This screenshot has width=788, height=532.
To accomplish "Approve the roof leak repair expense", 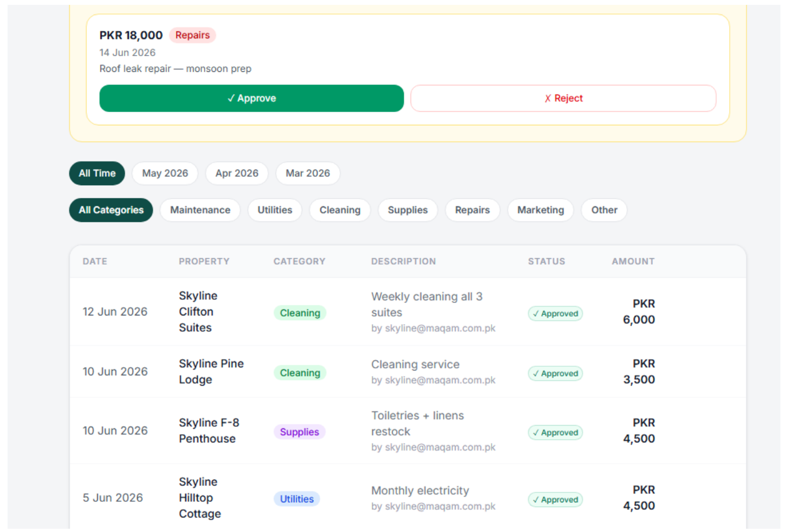I will [251, 98].
